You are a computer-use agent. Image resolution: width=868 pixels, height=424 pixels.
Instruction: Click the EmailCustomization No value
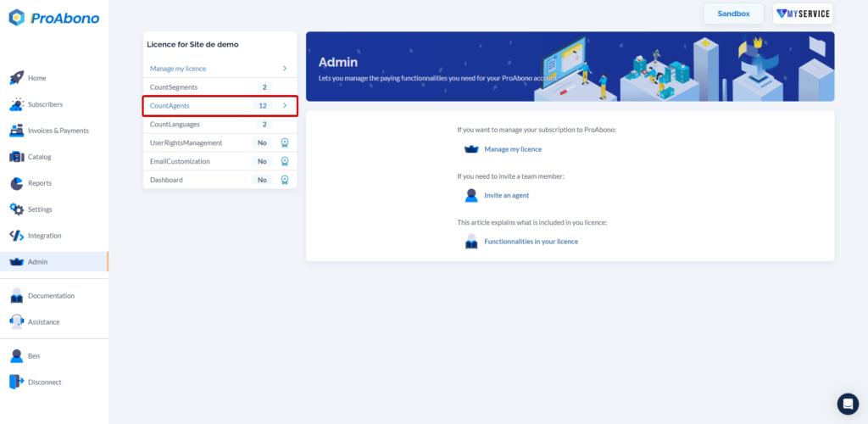pos(262,161)
